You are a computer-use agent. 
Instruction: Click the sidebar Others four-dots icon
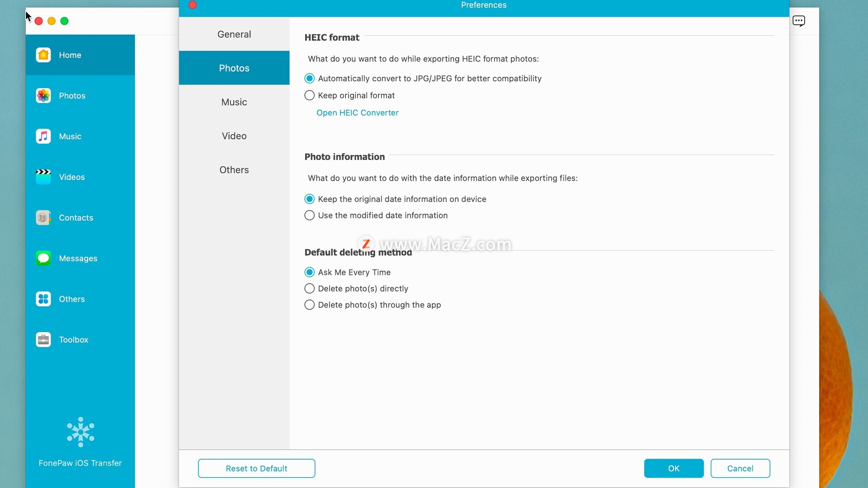coord(43,299)
